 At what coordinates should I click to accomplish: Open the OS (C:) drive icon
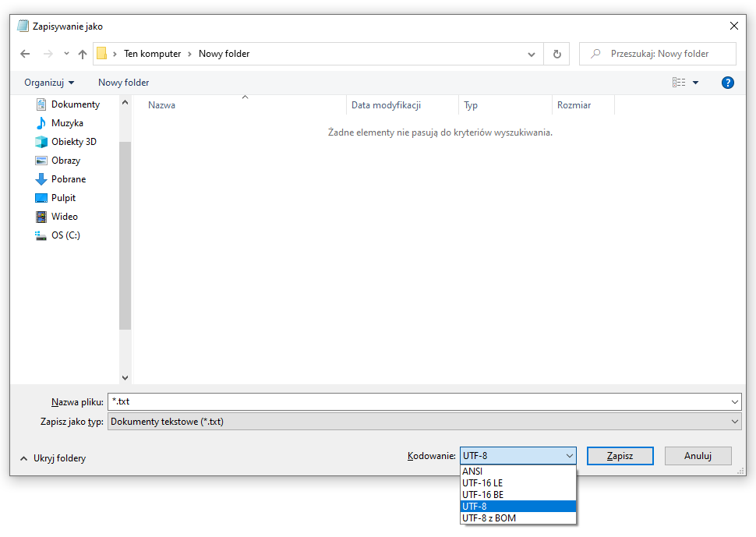(41, 235)
